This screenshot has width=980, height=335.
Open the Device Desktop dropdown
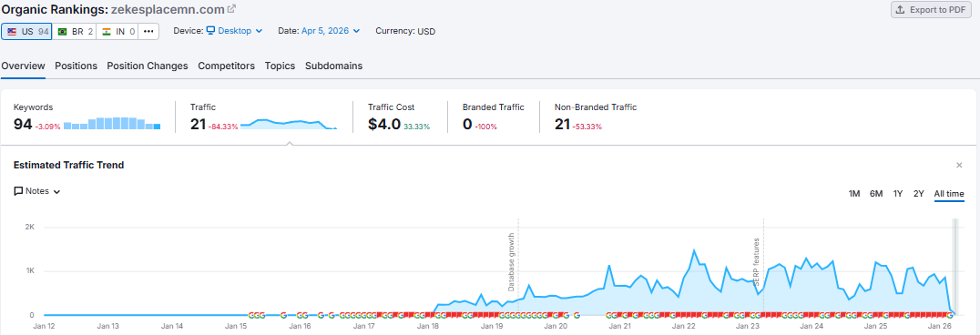click(234, 31)
